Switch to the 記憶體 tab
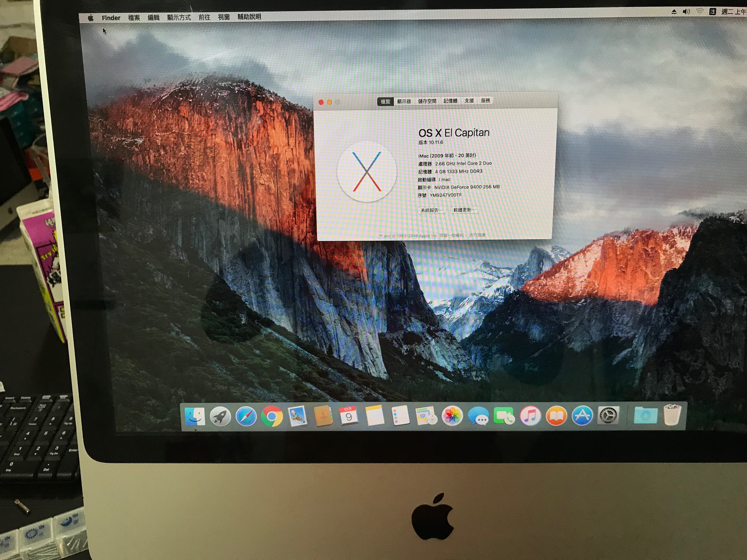The width and height of the screenshot is (747, 560). coord(450,101)
